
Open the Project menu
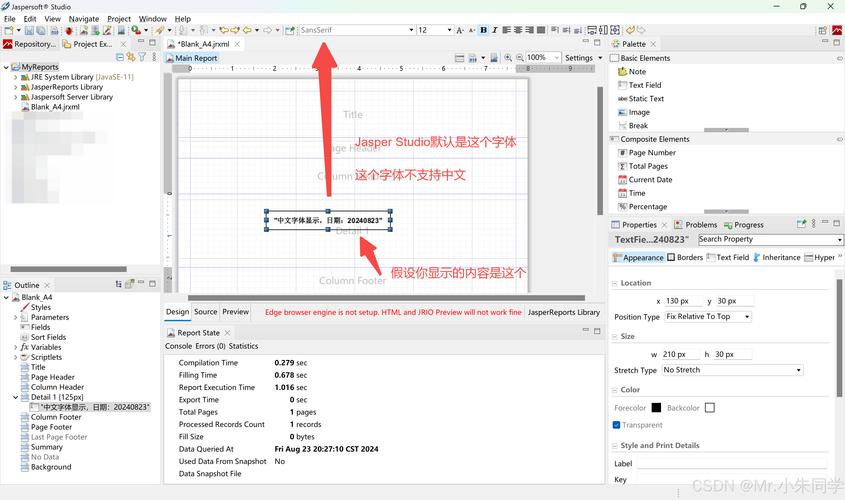pyautogui.click(x=119, y=18)
